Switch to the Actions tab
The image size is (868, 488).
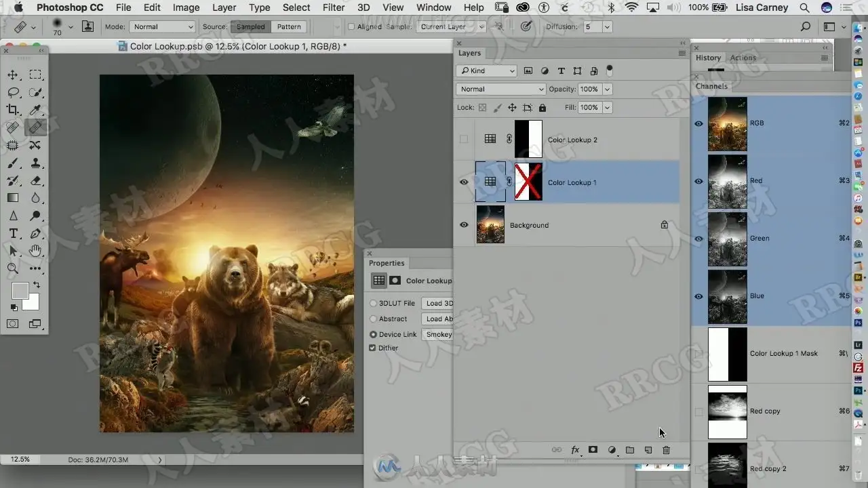pyautogui.click(x=743, y=58)
